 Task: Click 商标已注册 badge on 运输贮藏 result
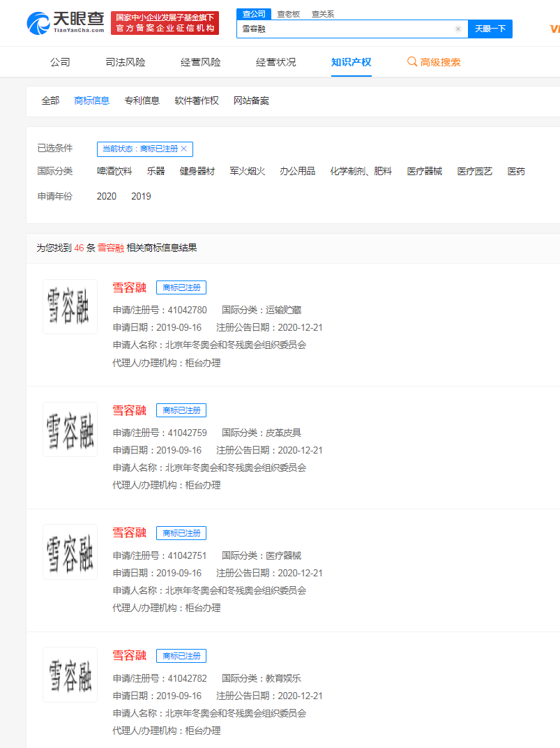tap(181, 287)
